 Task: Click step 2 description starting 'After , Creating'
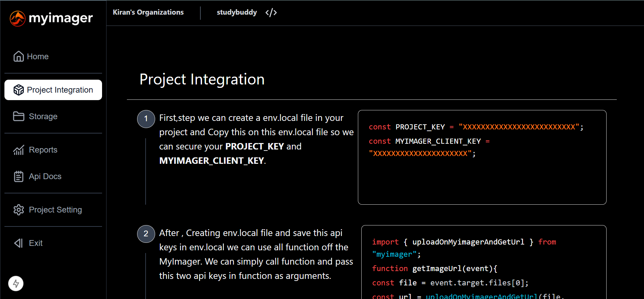coord(256,254)
